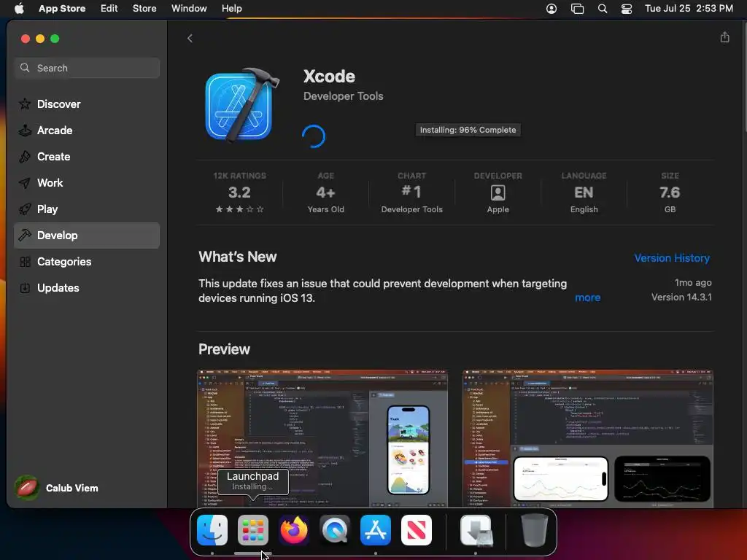Click the Calub Viem avatar picture
The width and height of the screenshot is (747, 560).
27,488
